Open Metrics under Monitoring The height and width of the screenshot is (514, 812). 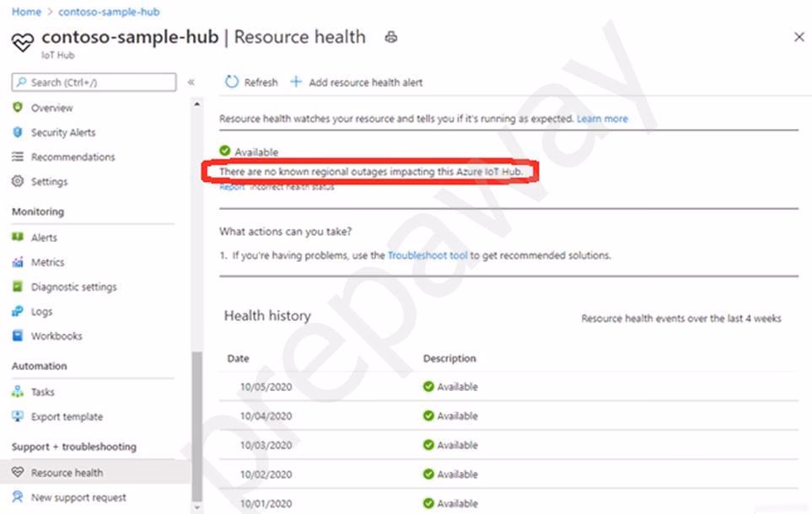tap(48, 262)
